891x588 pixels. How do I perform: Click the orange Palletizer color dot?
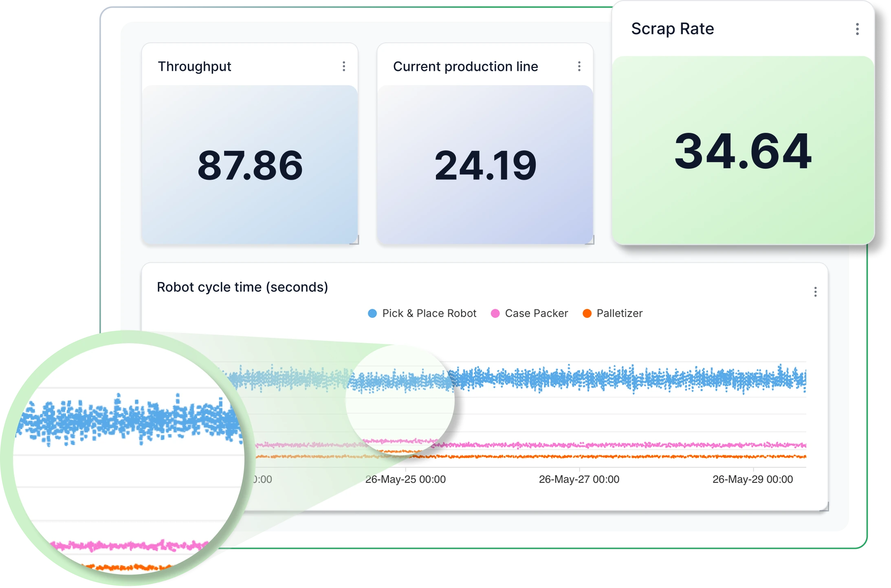587,313
